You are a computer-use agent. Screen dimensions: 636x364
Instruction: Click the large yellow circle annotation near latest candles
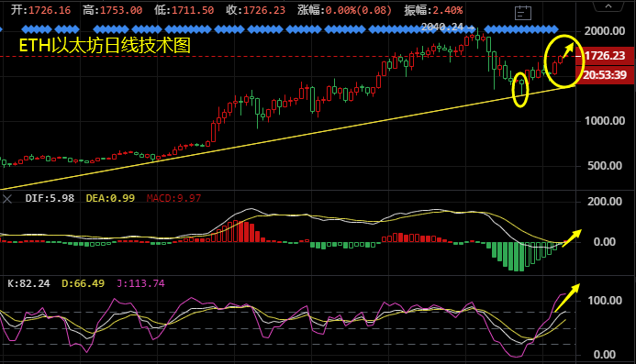563,61
